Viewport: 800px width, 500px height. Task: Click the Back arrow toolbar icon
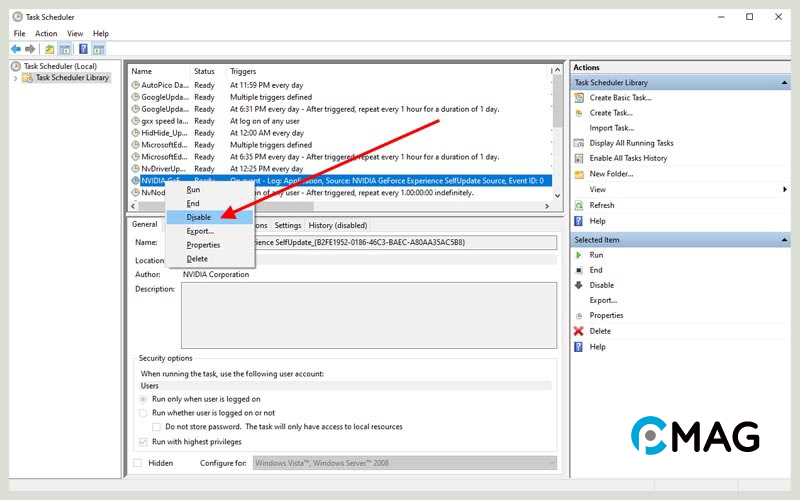pos(16,49)
